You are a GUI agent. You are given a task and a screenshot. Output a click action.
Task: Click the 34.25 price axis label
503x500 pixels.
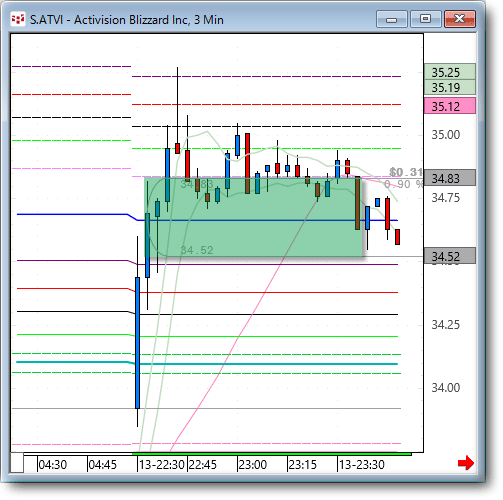coord(446,324)
